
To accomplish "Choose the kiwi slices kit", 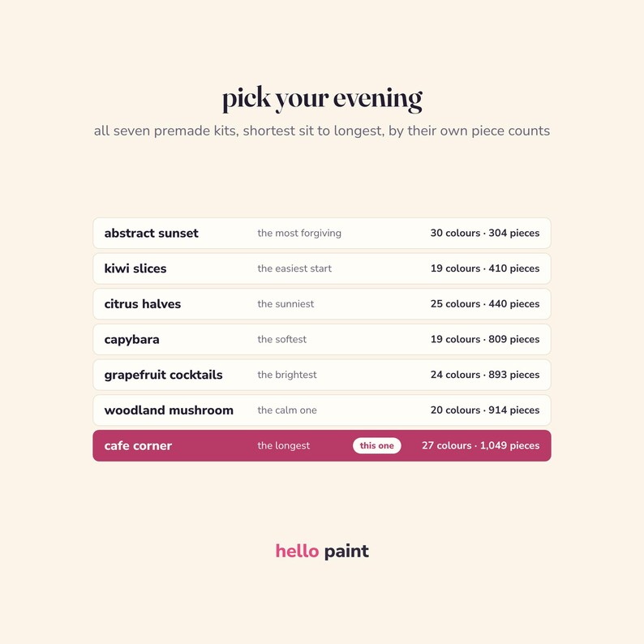I will 321,268.
